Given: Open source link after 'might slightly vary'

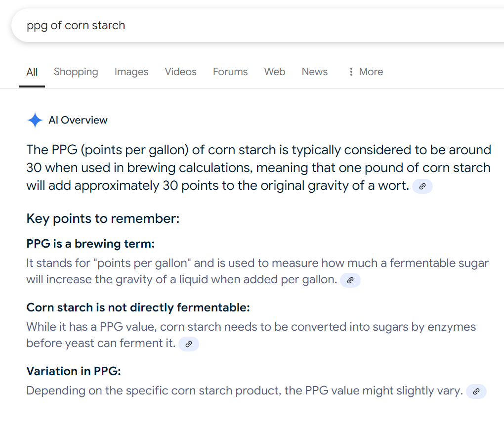Looking at the screenshot, I should 476,391.
